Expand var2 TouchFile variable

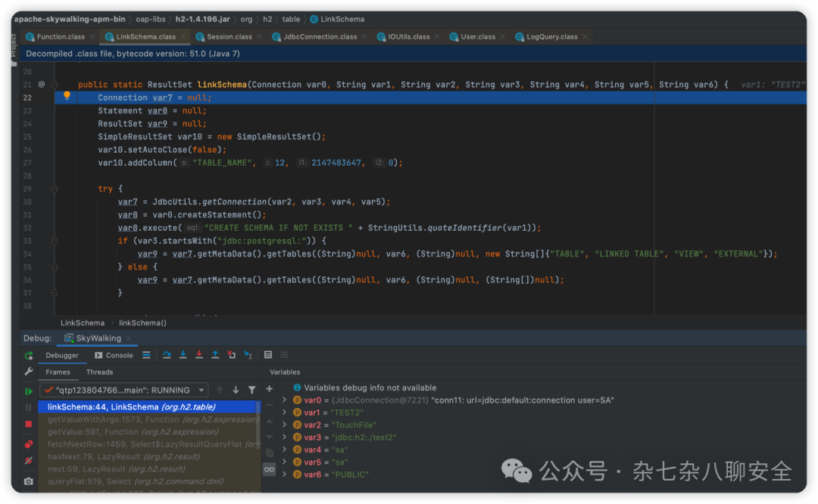pyautogui.click(x=284, y=425)
